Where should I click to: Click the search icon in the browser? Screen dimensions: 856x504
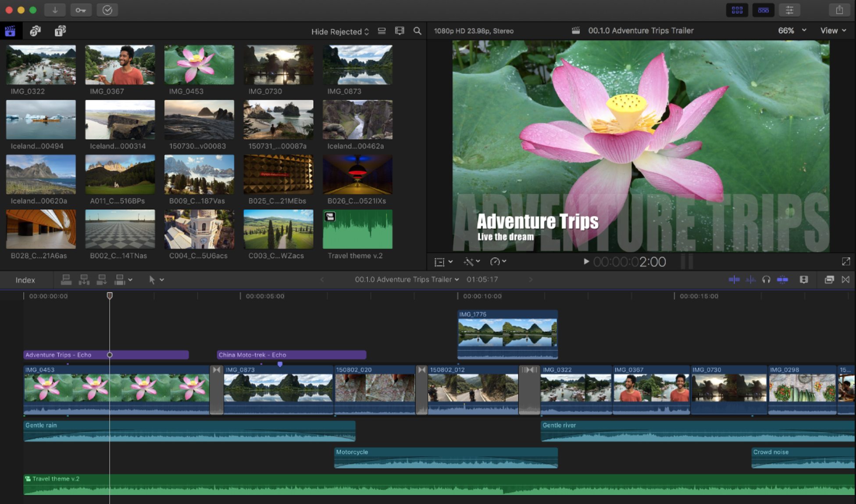pos(417,31)
